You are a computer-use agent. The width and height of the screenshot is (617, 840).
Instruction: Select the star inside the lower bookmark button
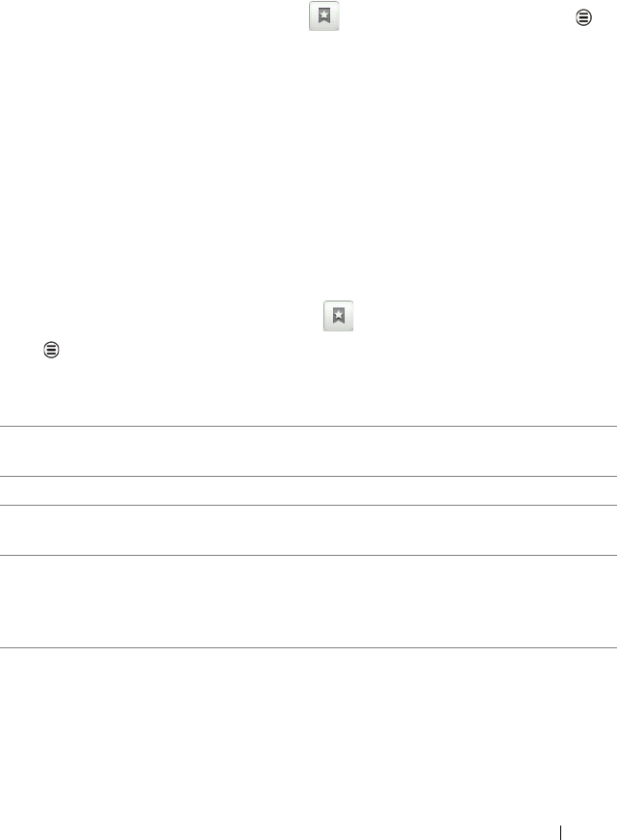pos(338,315)
